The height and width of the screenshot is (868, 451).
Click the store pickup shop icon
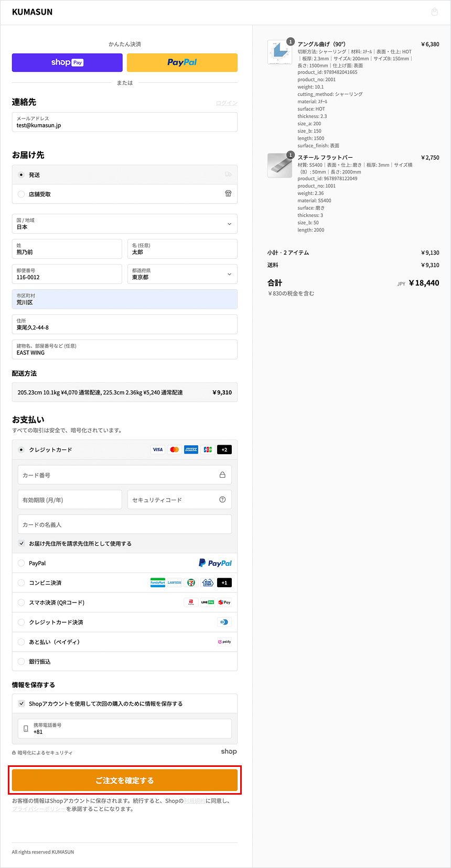[x=228, y=194]
